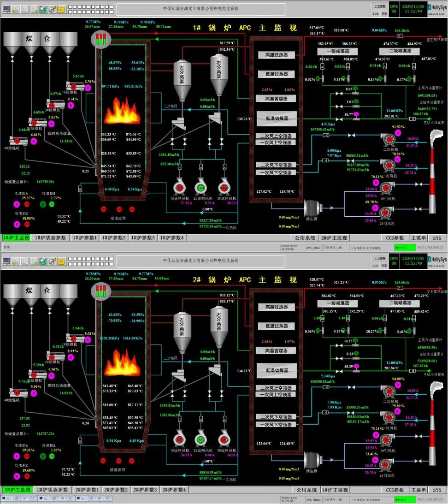This screenshot has height=504, width=448.
Task: Select the 4#给煤机 coal feeder in 1# boiler view
Action: (18, 141)
